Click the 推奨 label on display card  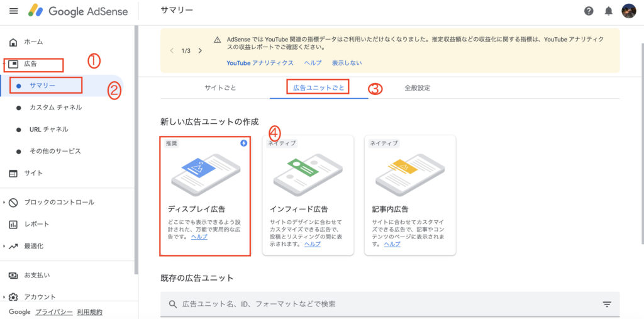point(172,143)
